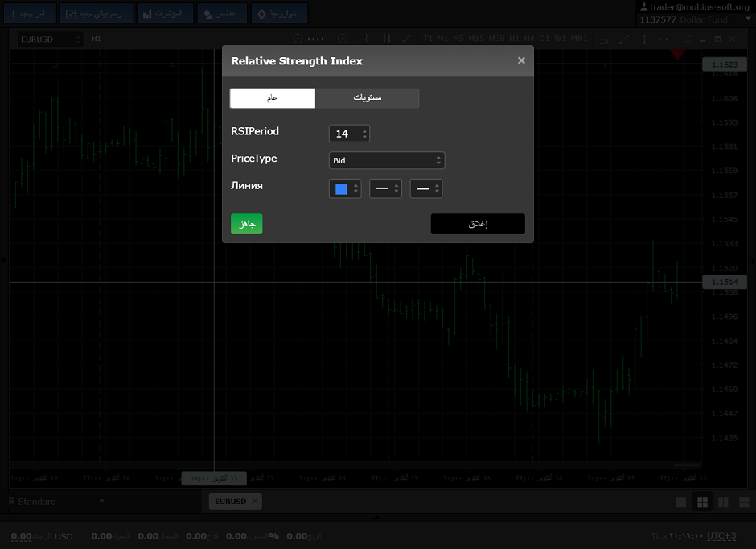Expand the bottom panel arrow
The height and width of the screenshot is (549, 756).
377,518
